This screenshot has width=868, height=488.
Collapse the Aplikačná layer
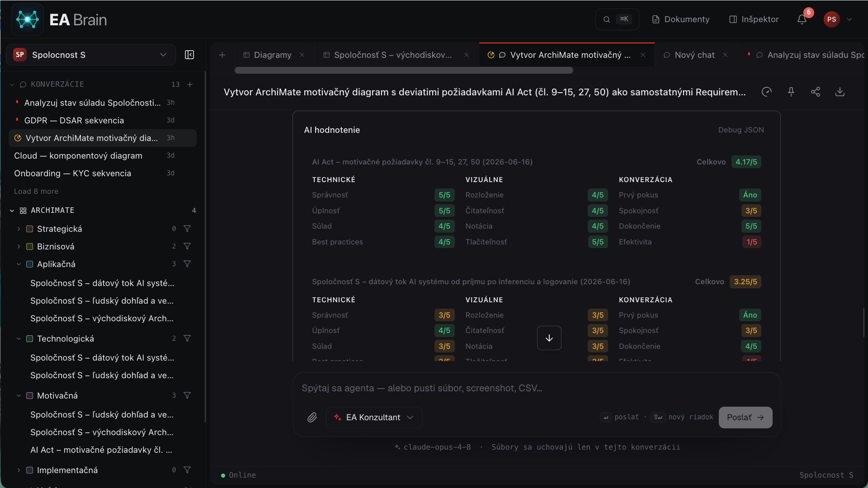click(x=19, y=264)
